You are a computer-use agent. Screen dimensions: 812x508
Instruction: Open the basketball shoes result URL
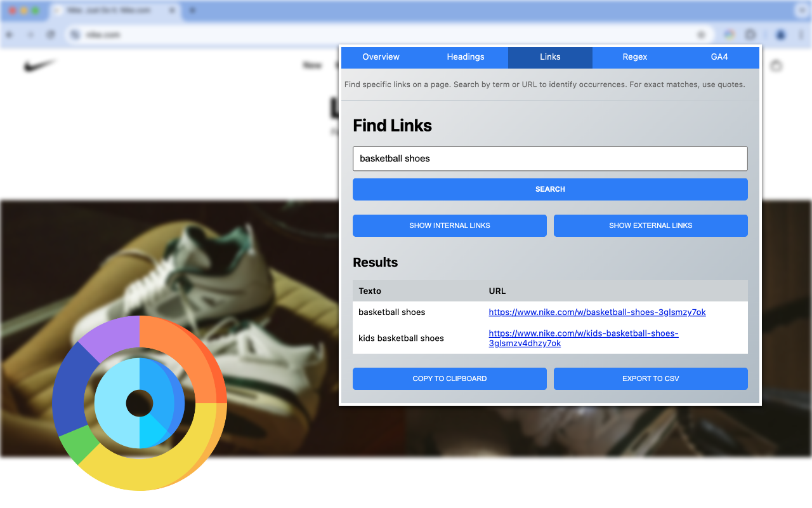coord(597,312)
